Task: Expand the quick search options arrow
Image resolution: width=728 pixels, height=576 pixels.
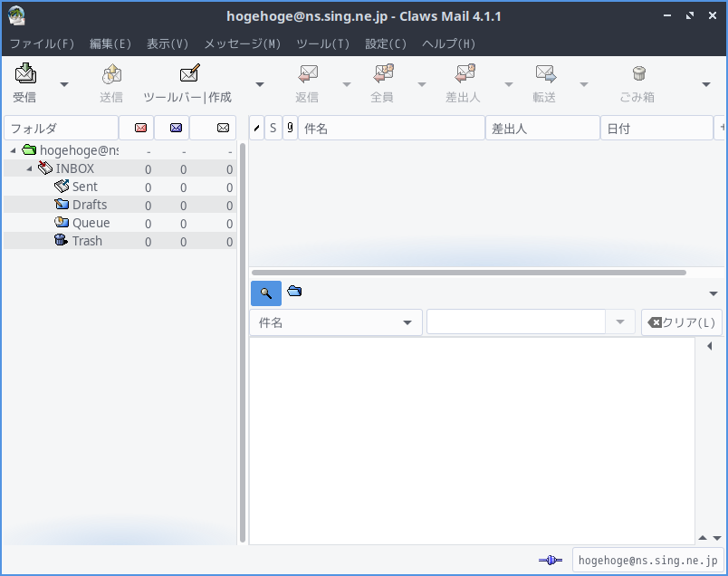Action: (x=714, y=293)
